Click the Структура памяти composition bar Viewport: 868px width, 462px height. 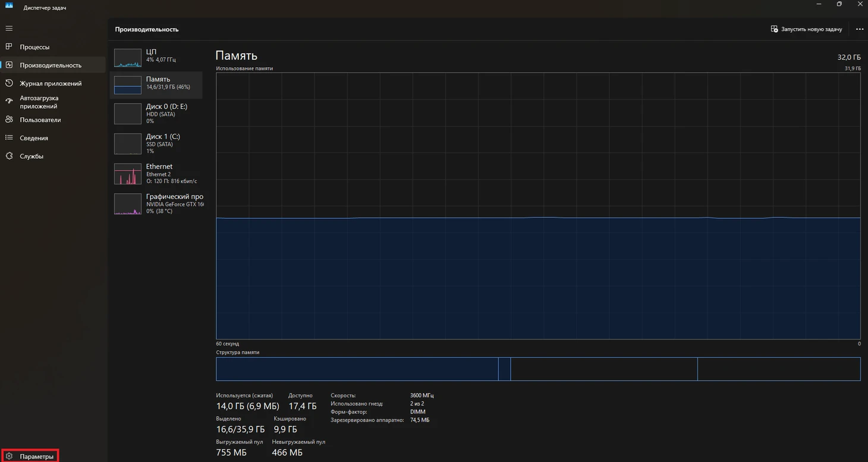click(538, 369)
